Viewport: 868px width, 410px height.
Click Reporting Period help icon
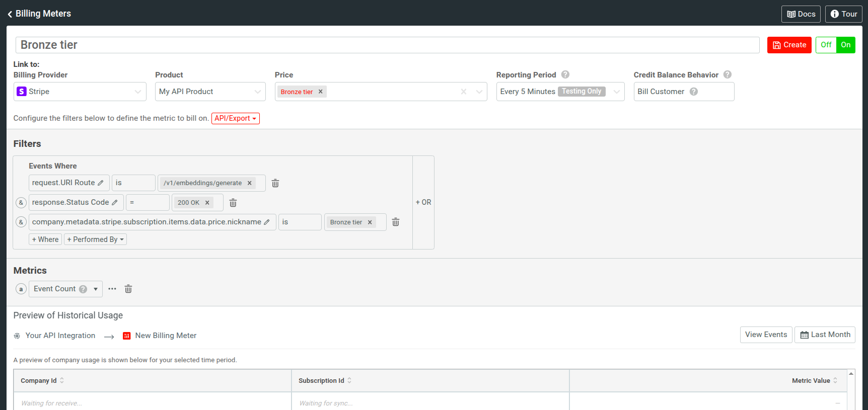click(x=565, y=74)
